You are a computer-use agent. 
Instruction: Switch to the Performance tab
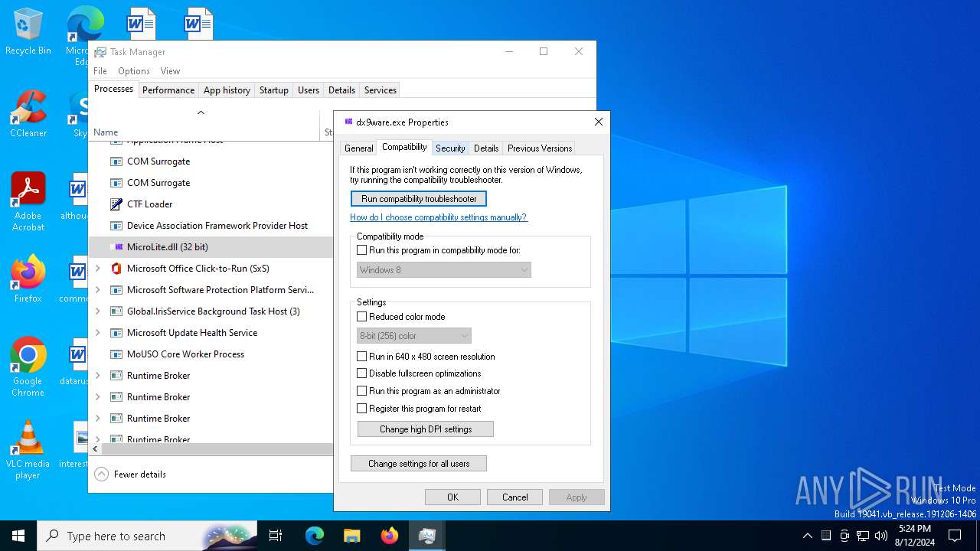(168, 90)
